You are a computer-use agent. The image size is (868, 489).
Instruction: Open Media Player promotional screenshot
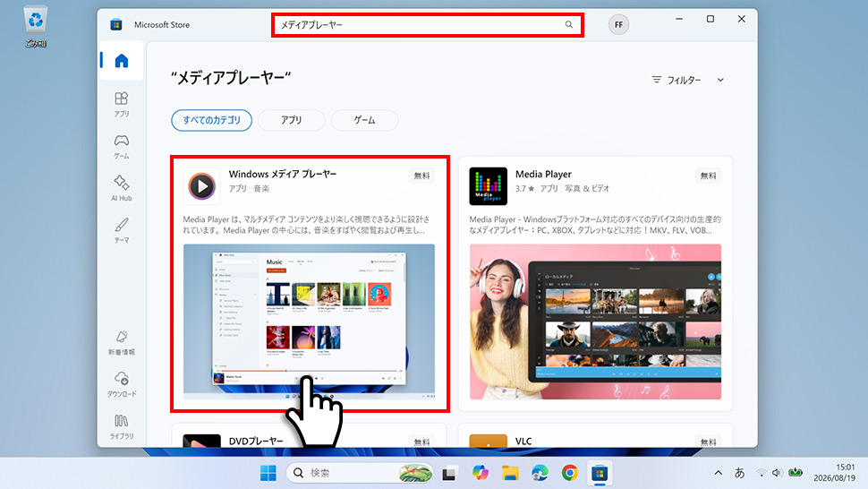[x=595, y=322]
